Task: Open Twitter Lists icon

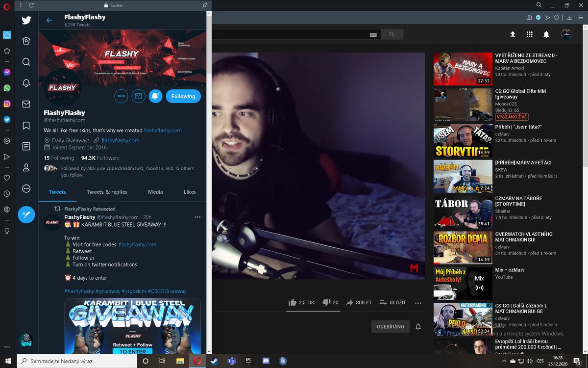Action: [26, 146]
